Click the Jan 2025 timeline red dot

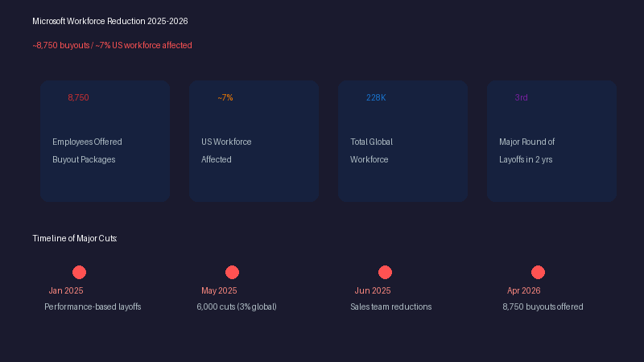pyautogui.click(x=79, y=273)
